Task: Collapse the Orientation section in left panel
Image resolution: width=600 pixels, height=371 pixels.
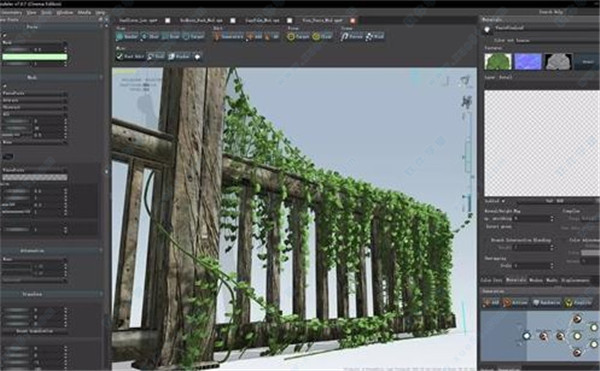Action: (51, 251)
